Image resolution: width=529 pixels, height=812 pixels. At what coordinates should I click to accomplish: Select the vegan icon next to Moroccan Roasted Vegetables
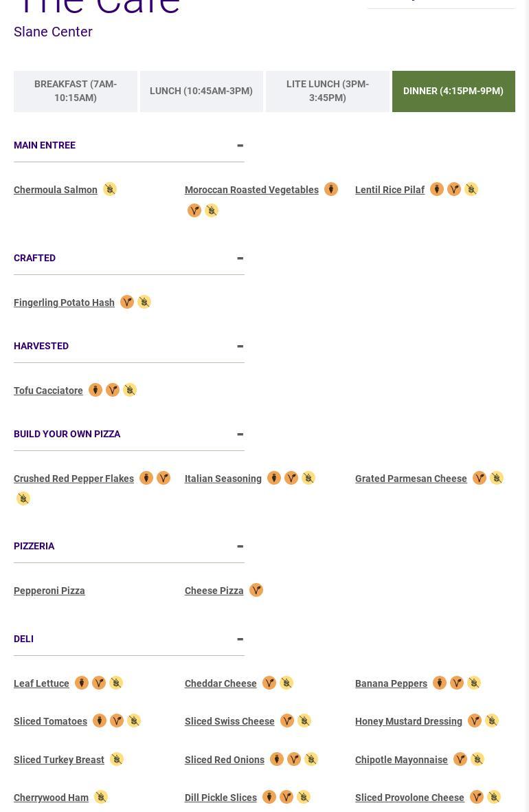click(331, 189)
